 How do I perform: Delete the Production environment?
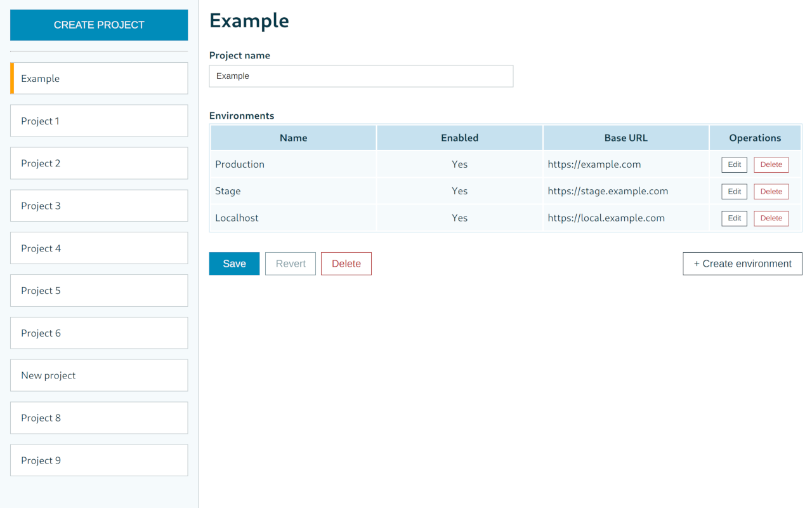[x=771, y=164]
